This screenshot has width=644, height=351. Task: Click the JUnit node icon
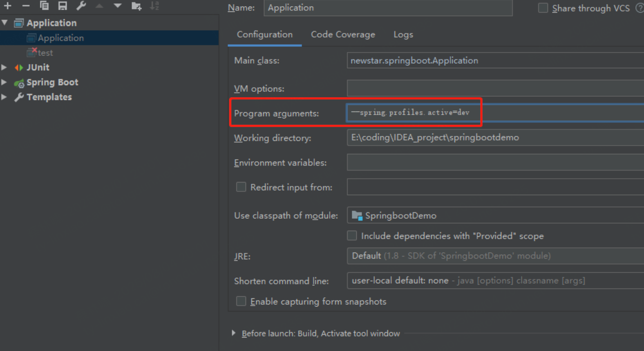click(19, 67)
